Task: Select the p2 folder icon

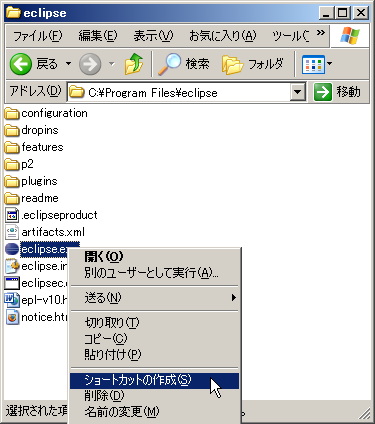Action: [x=12, y=164]
